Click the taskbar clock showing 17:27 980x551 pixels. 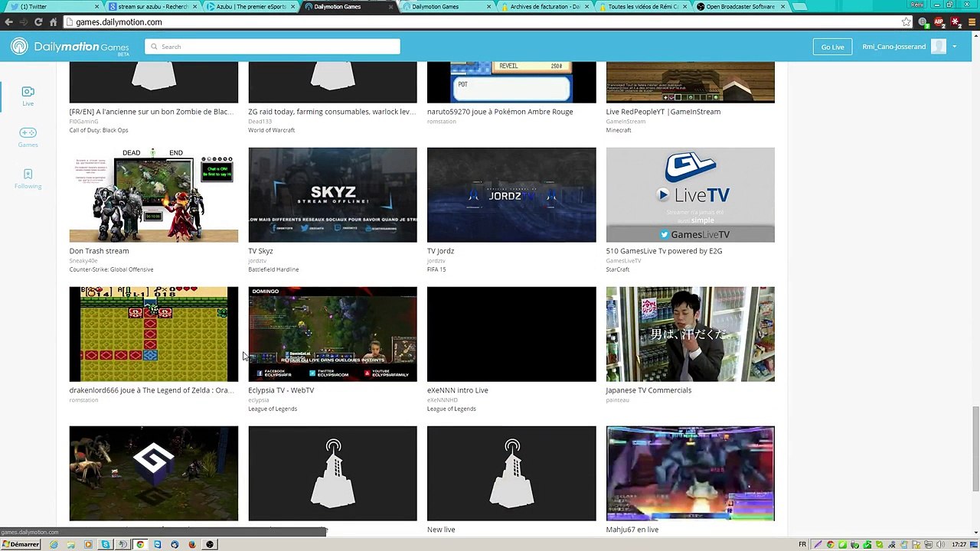pos(959,544)
